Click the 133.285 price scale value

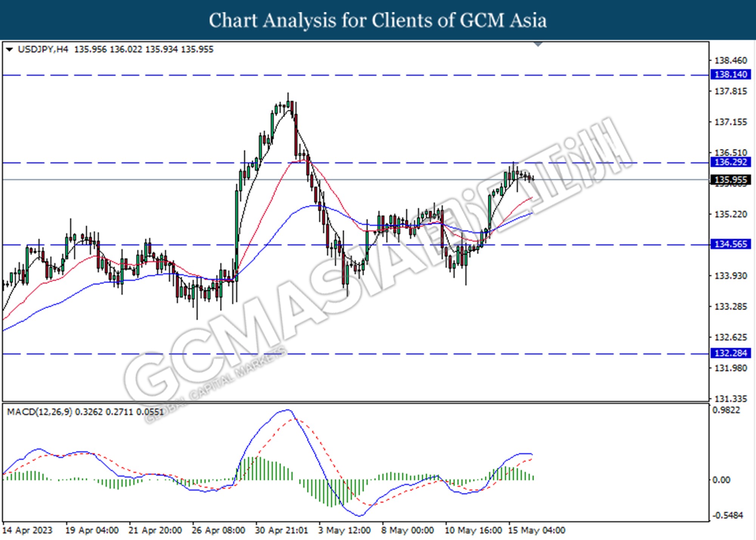(x=731, y=306)
